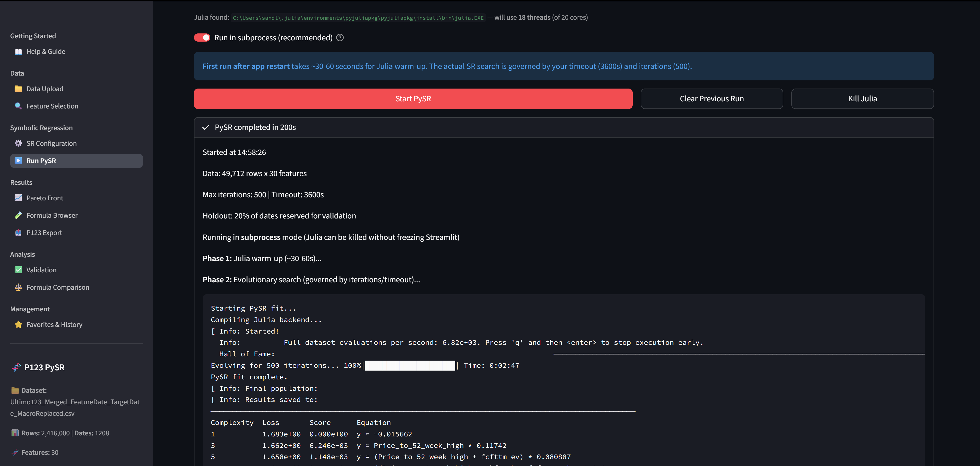
Task: Open the P123 Export page
Action: tap(44, 233)
